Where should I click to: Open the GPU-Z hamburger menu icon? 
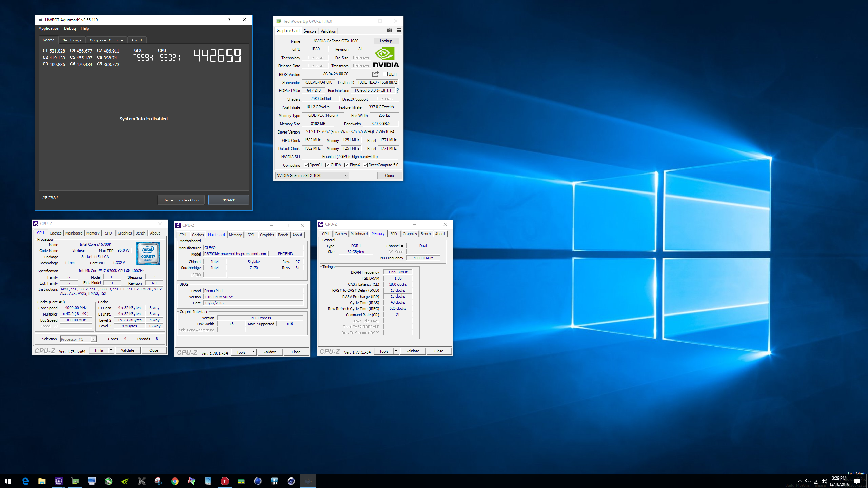(399, 30)
